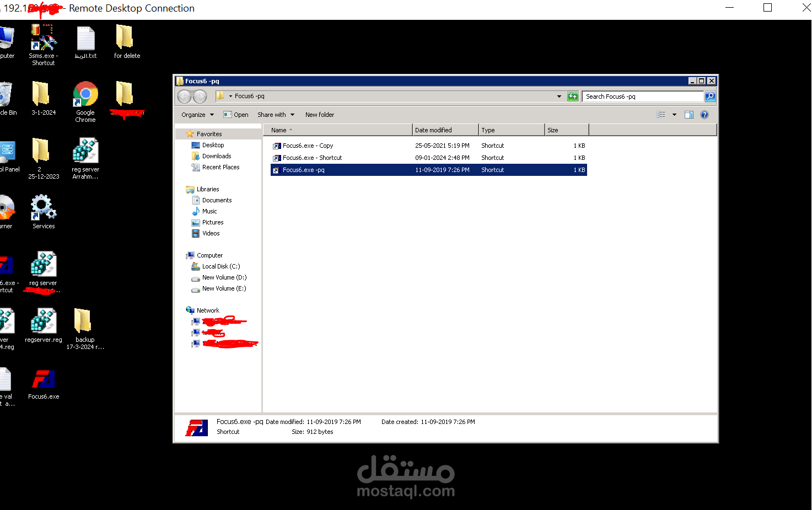Launch Google Chrome from the desktop
This screenshot has height=510, width=812.
tap(85, 101)
